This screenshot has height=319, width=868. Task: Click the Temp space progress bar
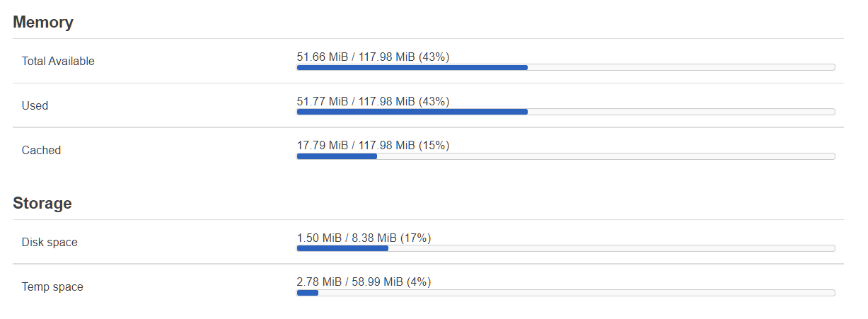566,293
